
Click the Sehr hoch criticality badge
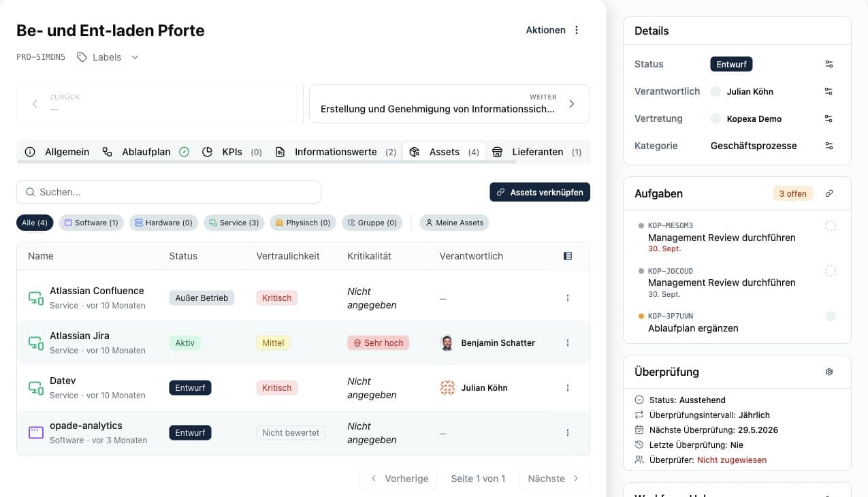(x=379, y=343)
